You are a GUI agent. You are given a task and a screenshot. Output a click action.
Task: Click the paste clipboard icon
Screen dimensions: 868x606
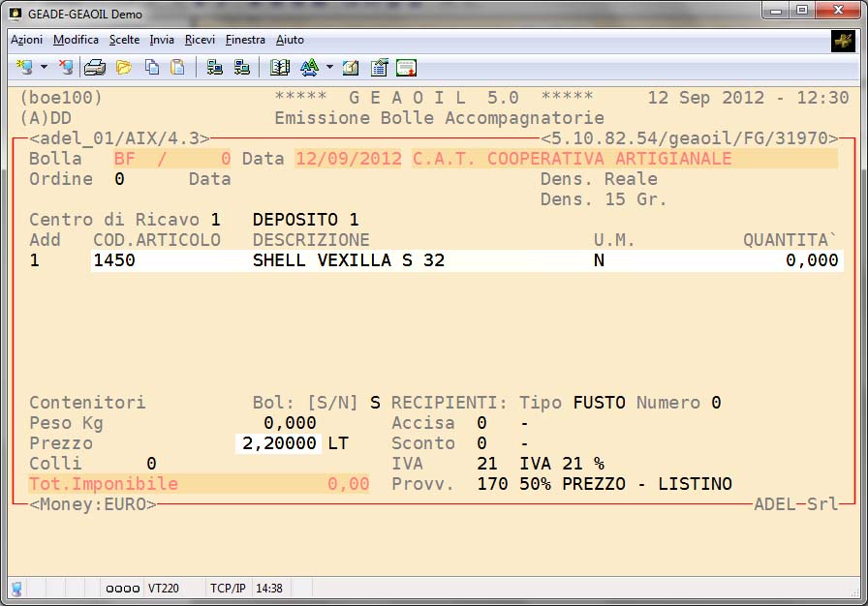[x=177, y=68]
